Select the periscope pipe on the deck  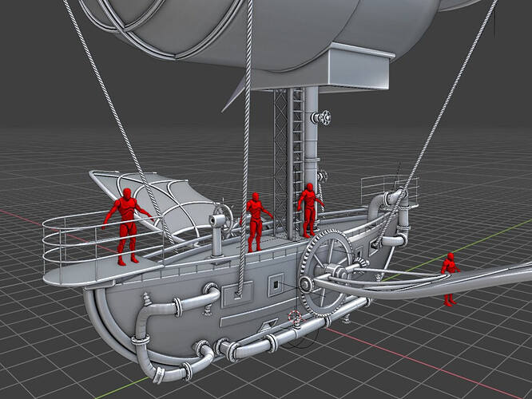(216, 239)
